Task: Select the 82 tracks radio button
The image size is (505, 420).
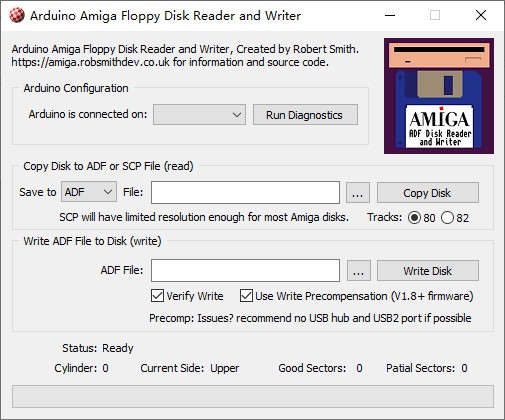Action: pos(455,218)
